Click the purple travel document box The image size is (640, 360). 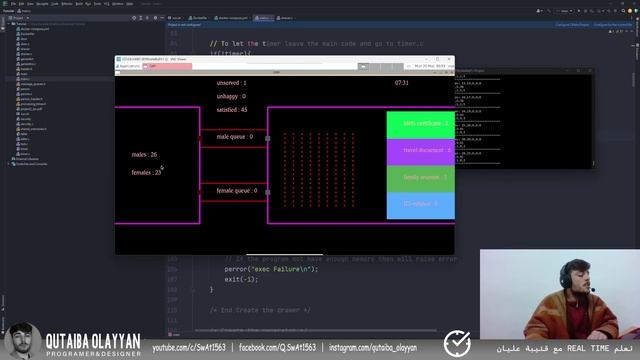tap(420, 151)
